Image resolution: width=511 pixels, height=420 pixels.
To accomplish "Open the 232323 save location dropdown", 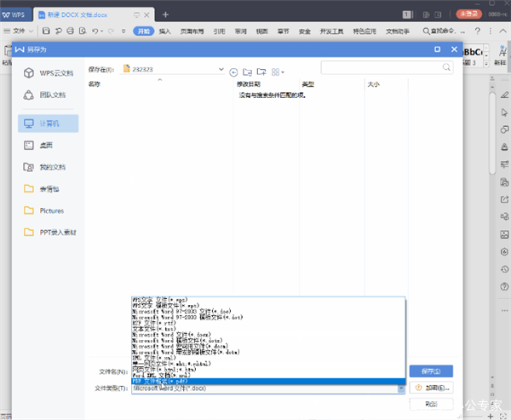I will [x=221, y=69].
